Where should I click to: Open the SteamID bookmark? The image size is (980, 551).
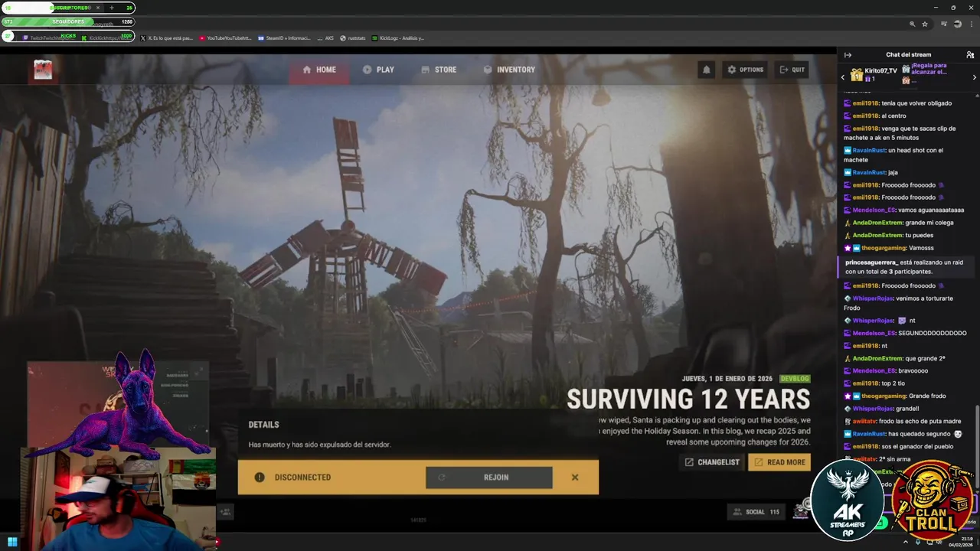[x=284, y=37]
